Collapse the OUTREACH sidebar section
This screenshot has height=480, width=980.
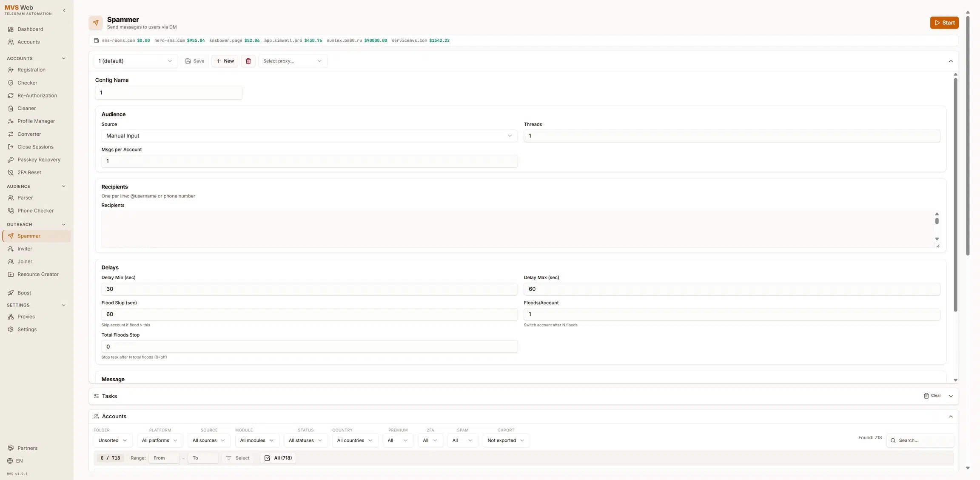point(64,225)
